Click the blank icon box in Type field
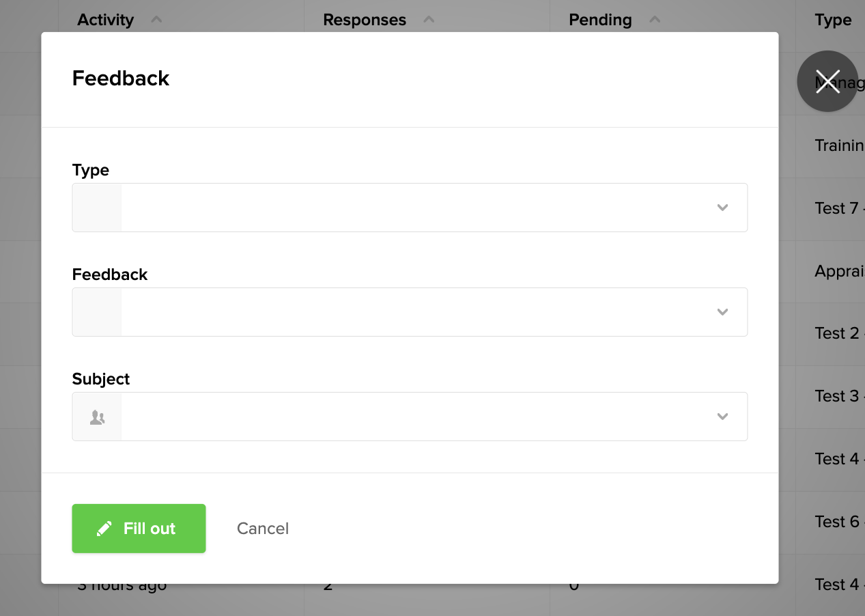This screenshot has height=616, width=865. pyautogui.click(x=97, y=208)
